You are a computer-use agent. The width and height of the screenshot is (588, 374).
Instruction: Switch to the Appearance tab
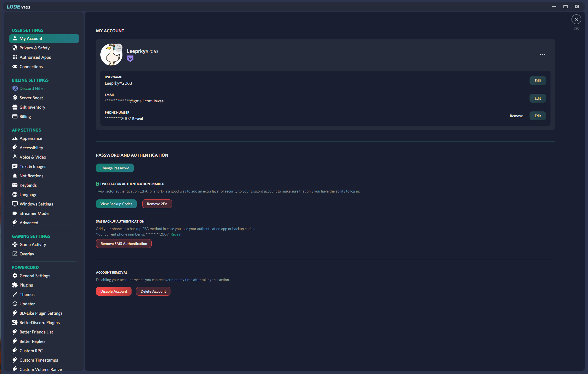pos(31,138)
